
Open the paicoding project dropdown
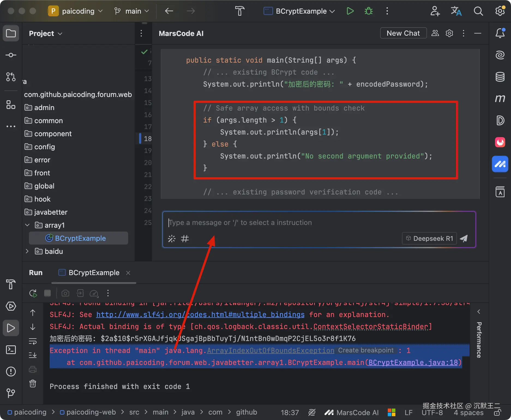point(75,11)
